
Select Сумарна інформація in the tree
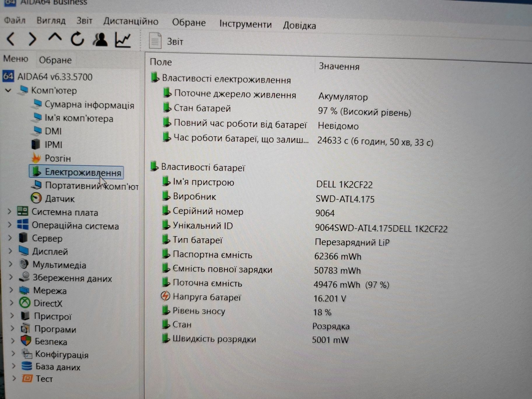tap(89, 105)
